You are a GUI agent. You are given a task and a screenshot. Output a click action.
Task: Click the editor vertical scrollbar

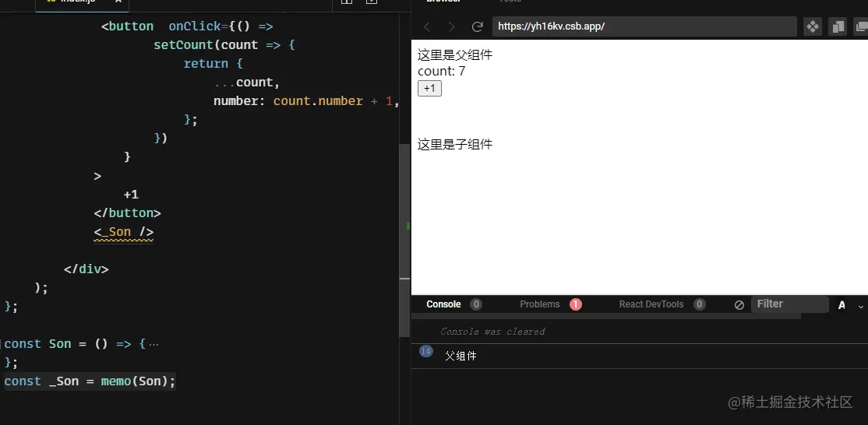(404, 241)
